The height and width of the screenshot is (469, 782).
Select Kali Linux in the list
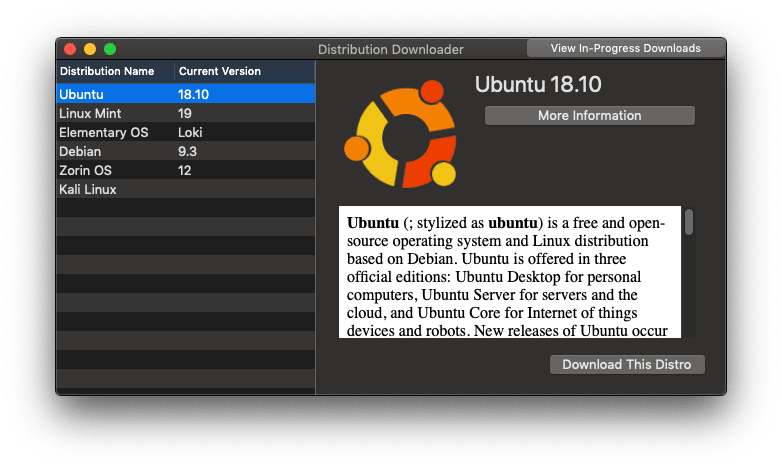point(186,189)
